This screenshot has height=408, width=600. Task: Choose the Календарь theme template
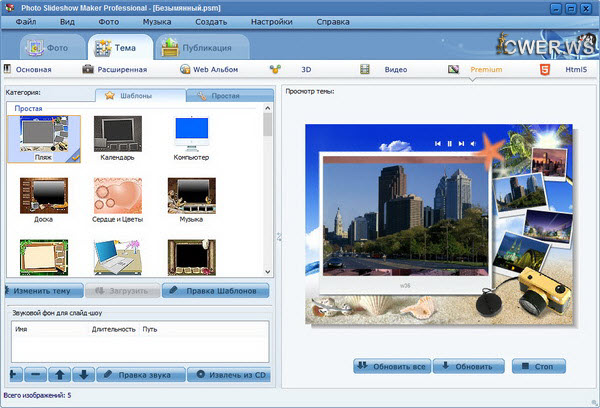117,139
